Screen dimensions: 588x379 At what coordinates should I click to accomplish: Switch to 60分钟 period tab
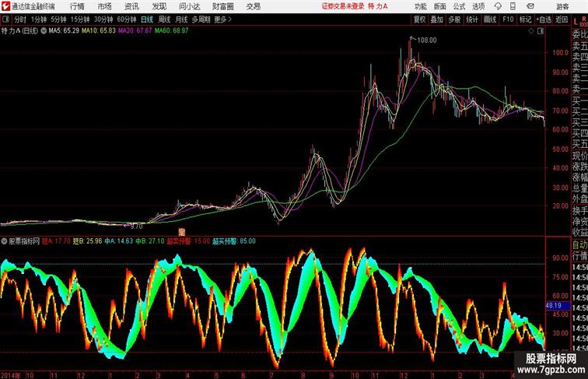127,19
